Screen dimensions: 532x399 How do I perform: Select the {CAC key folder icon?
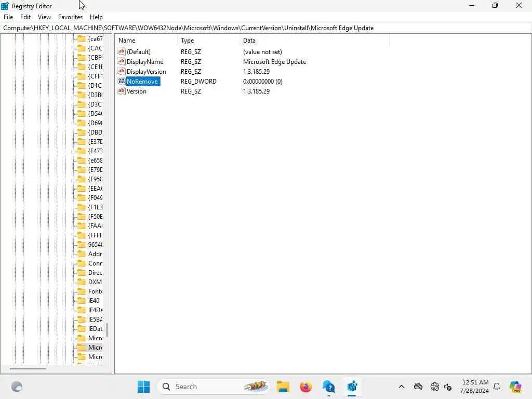82,48
